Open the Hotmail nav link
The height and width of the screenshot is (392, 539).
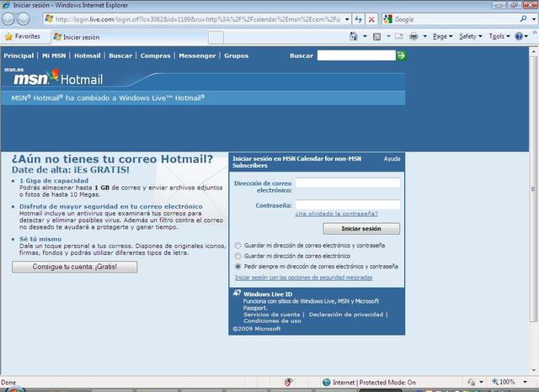click(88, 56)
